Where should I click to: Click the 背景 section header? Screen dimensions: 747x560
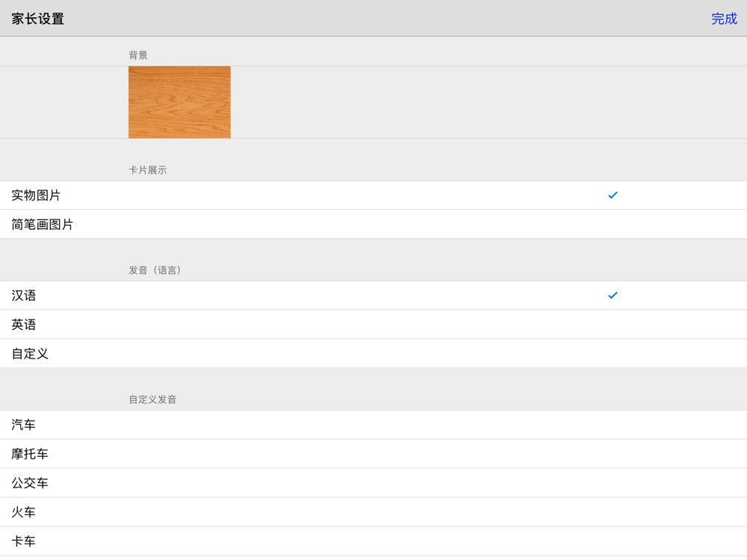(x=138, y=55)
